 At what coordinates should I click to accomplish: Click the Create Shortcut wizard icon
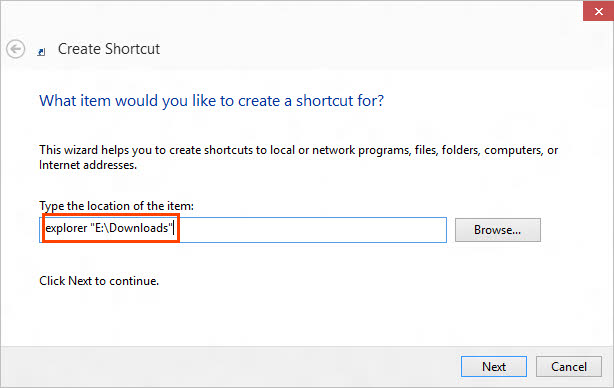(x=42, y=52)
